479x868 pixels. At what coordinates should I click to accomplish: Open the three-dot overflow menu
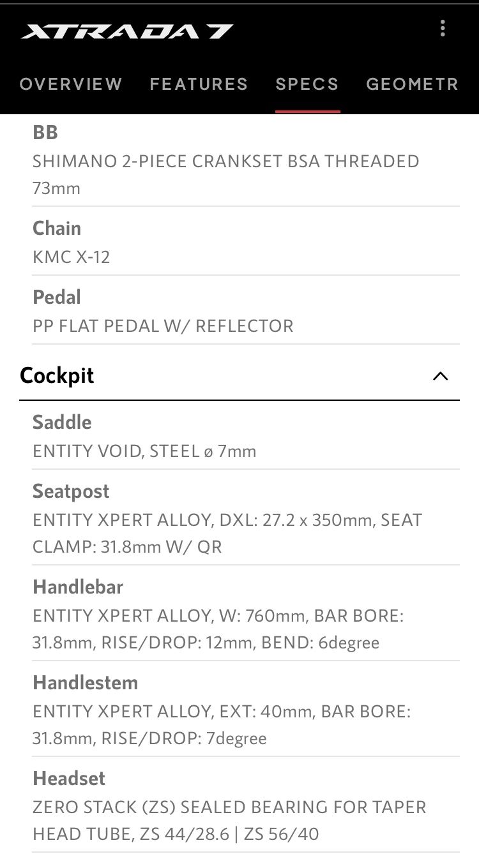pyautogui.click(x=443, y=28)
